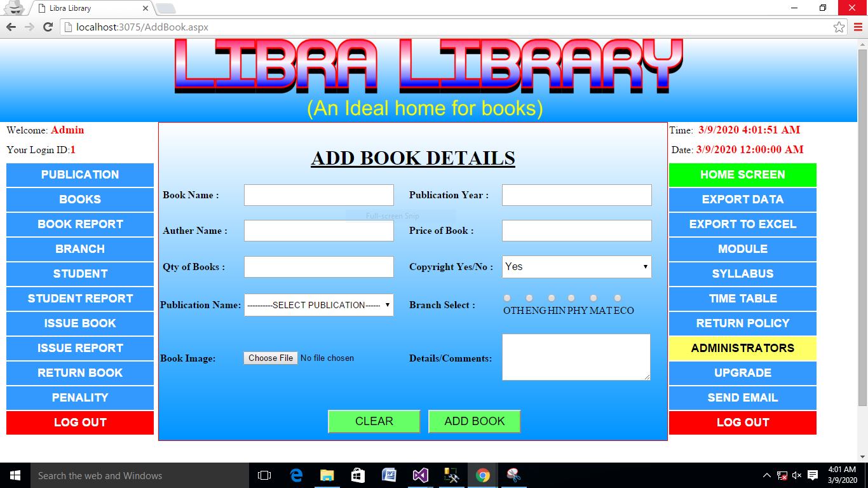Expand the Select Publication dropdown
The height and width of the screenshot is (488, 868).
tap(318, 305)
